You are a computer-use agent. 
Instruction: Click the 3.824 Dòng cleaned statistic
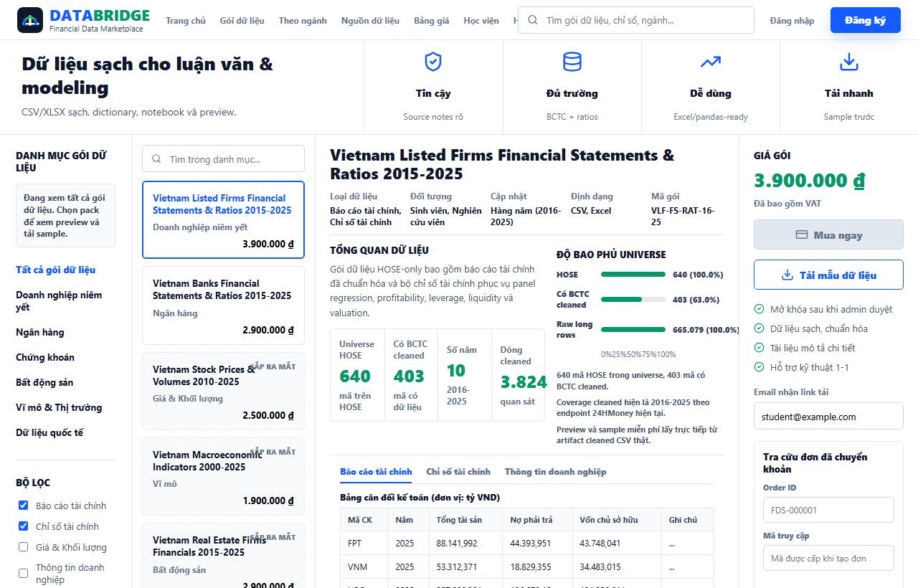click(x=524, y=381)
